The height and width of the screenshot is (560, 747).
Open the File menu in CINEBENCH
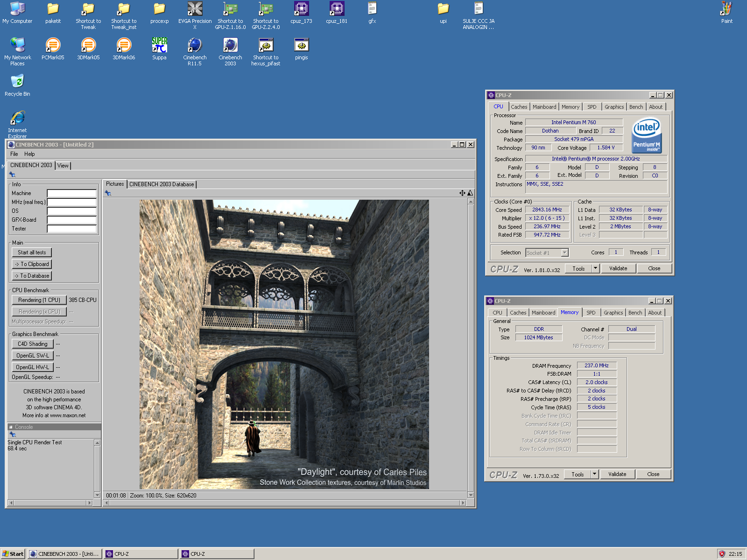coord(14,154)
